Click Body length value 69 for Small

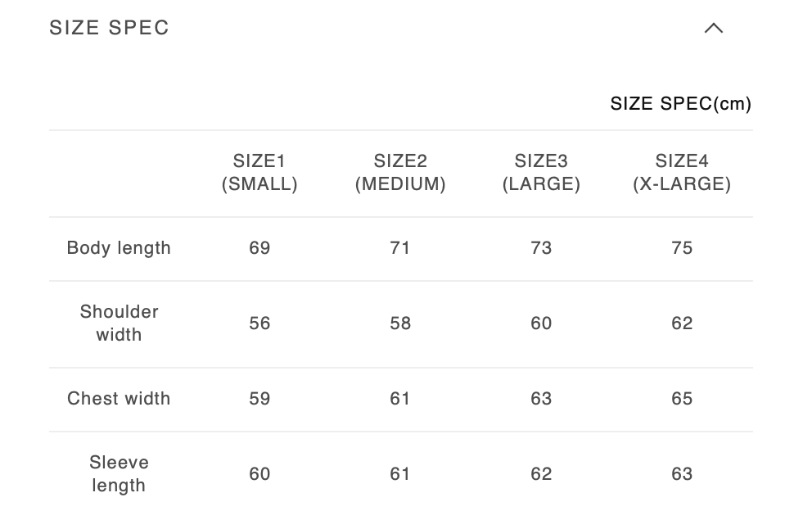click(x=259, y=248)
